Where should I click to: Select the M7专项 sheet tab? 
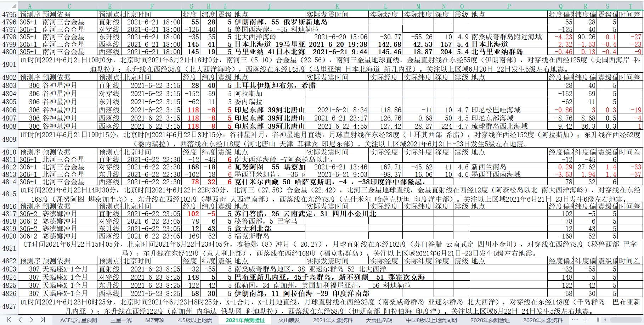point(155,320)
